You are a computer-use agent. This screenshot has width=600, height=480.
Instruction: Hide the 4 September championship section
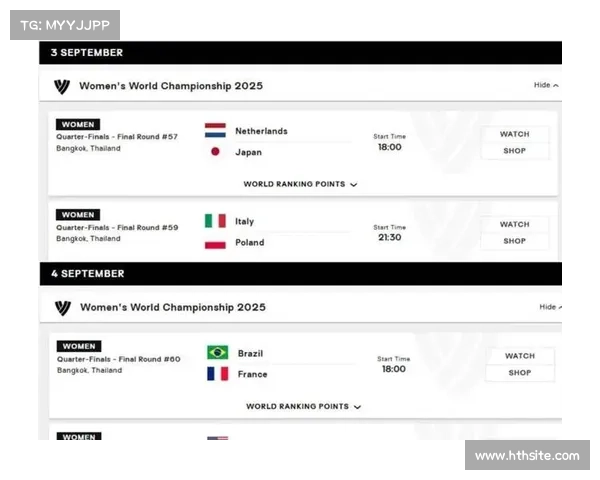pos(551,307)
